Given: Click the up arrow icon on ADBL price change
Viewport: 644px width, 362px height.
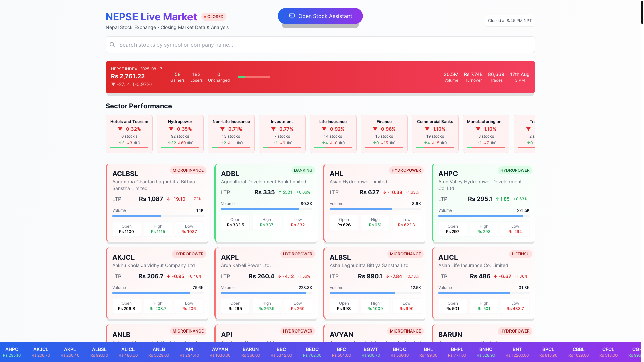Looking at the screenshot, I should 280,192.
